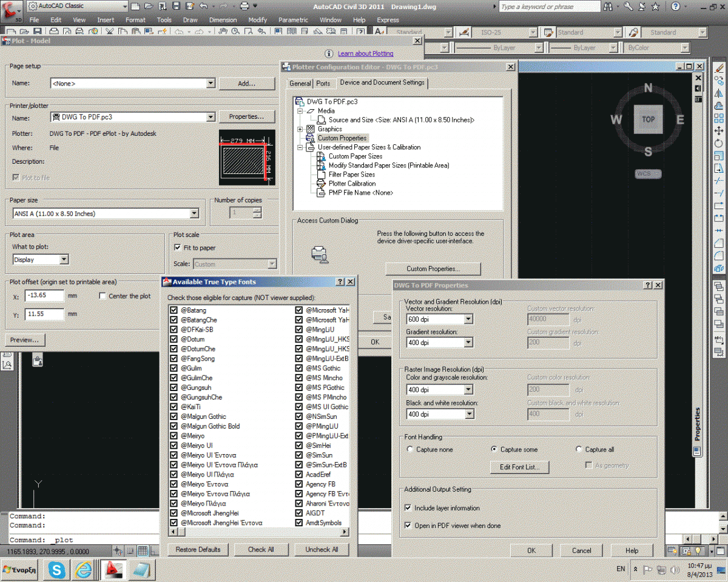
Task: Click the Plot printer icon in quick access toolbar
Action: [244, 7]
